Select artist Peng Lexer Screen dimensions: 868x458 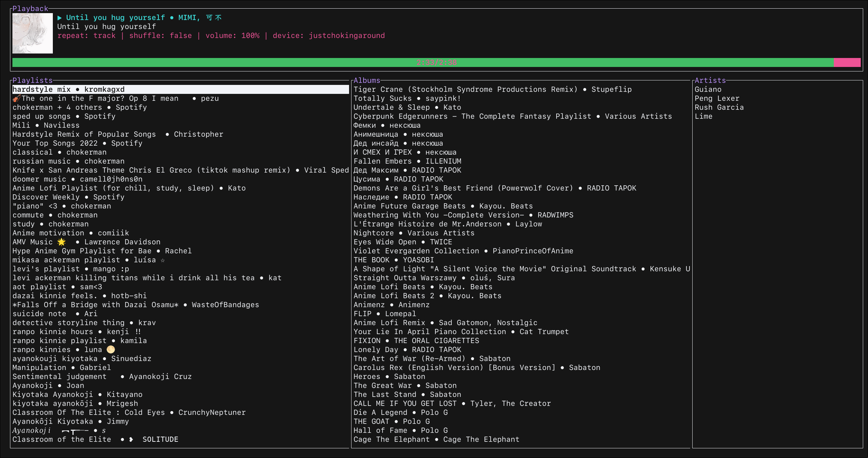717,99
